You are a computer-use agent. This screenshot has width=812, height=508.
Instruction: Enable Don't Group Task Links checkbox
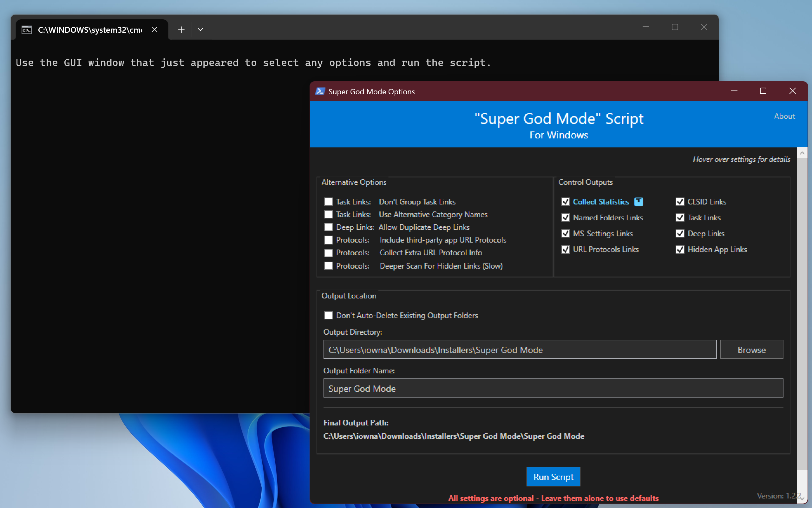pos(329,202)
